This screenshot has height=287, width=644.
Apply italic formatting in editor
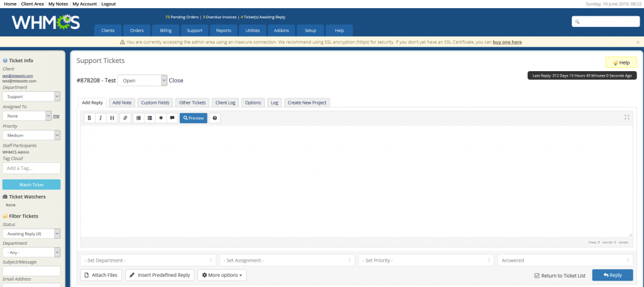[x=101, y=118]
